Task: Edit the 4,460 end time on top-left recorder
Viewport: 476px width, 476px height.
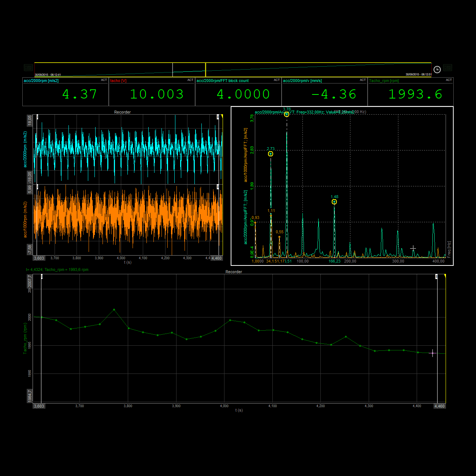Action: 217,258
